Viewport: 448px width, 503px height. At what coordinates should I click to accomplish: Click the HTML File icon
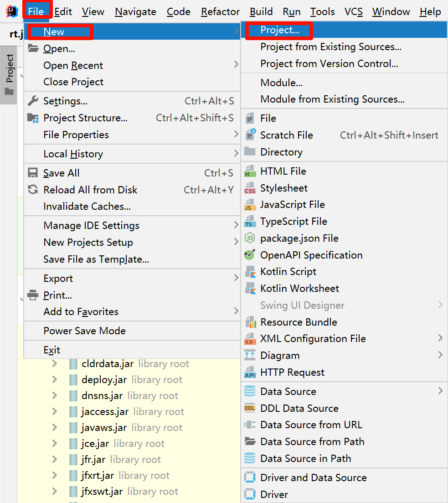click(250, 171)
